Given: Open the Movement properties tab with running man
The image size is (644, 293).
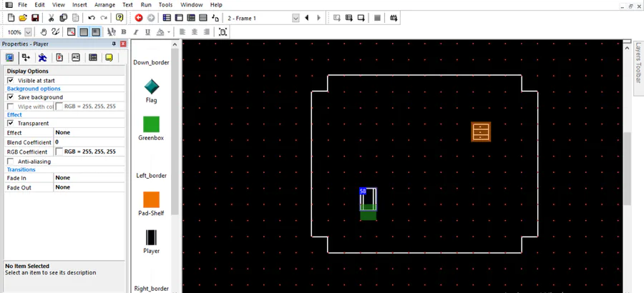Looking at the screenshot, I should point(42,57).
